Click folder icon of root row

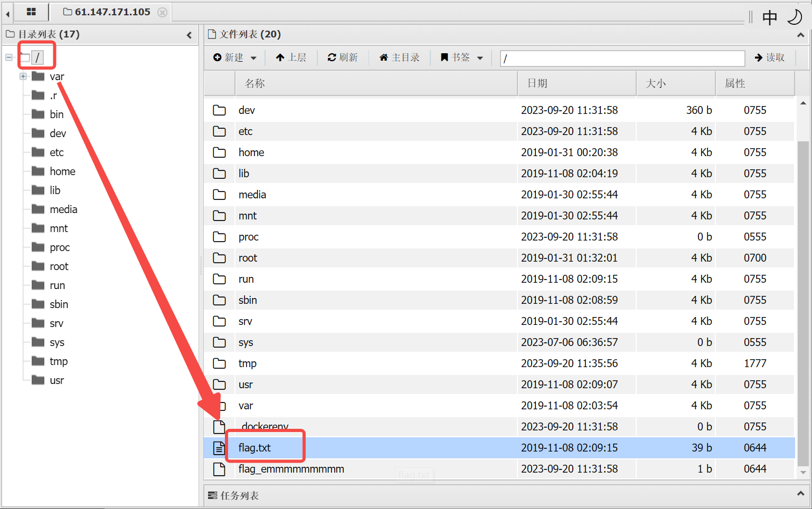tap(219, 258)
